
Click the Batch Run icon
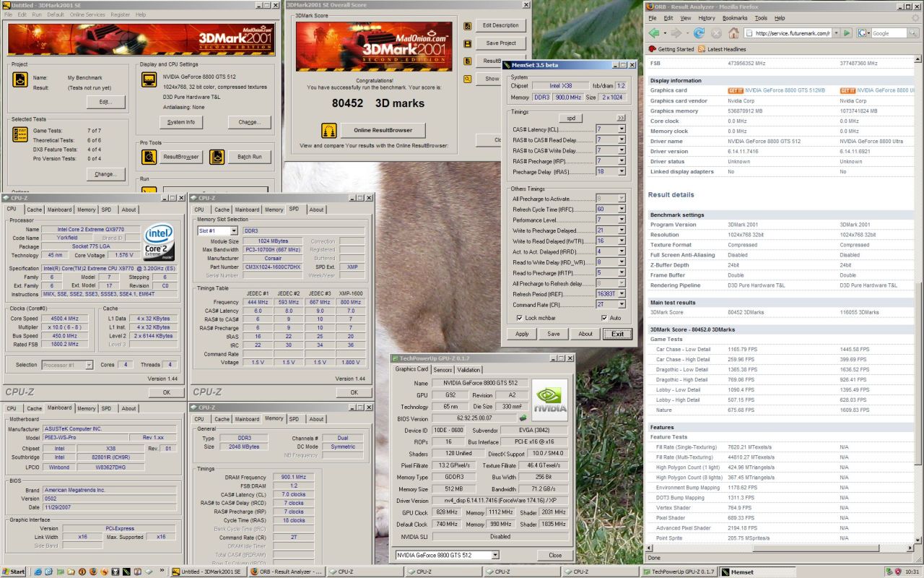pyautogui.click(x=217, y=156)
